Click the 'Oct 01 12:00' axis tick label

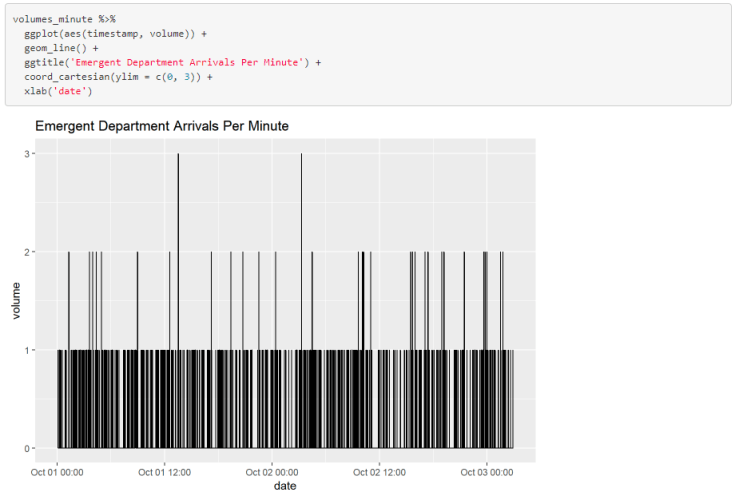coord(165,472)
